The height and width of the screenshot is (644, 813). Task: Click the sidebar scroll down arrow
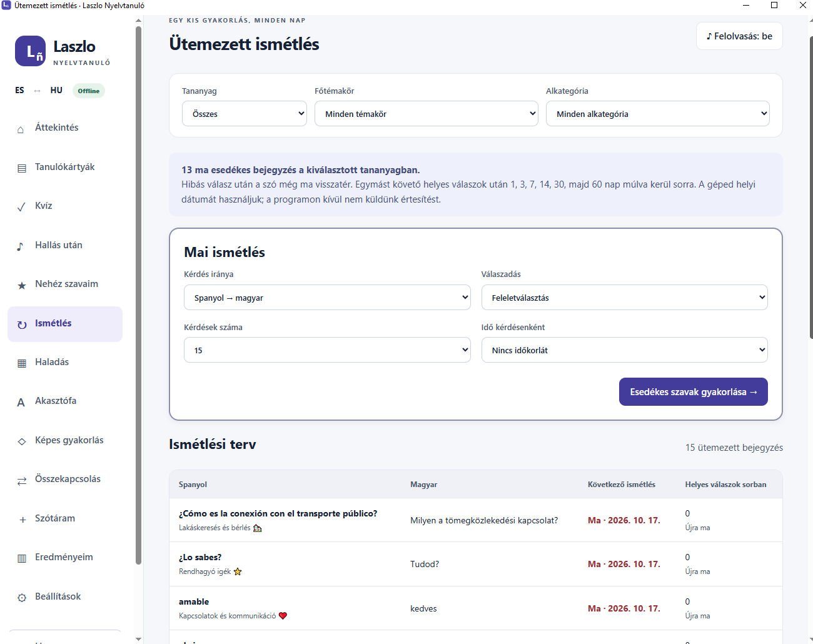point(138,639)
